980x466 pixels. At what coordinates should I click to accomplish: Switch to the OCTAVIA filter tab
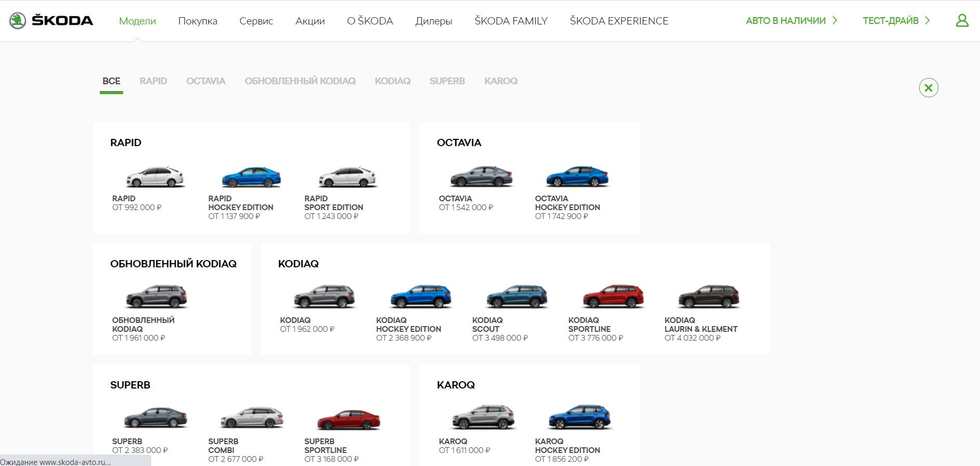click(206, 81)
